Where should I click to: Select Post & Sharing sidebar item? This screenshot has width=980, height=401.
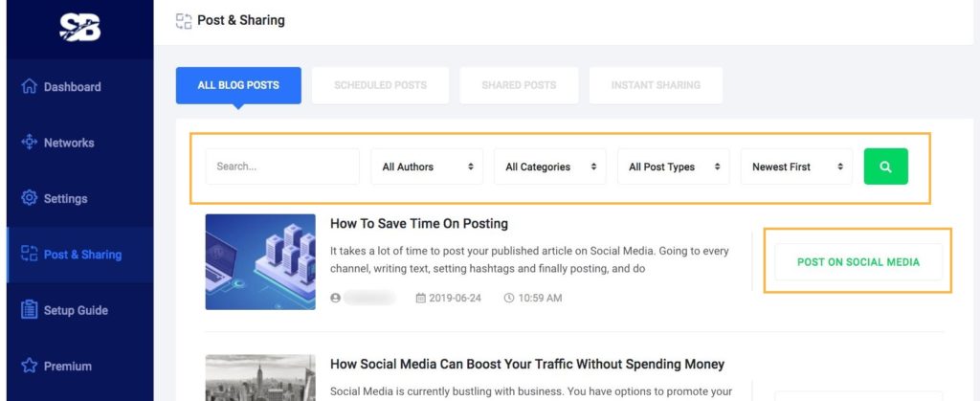tap(80, 255)
